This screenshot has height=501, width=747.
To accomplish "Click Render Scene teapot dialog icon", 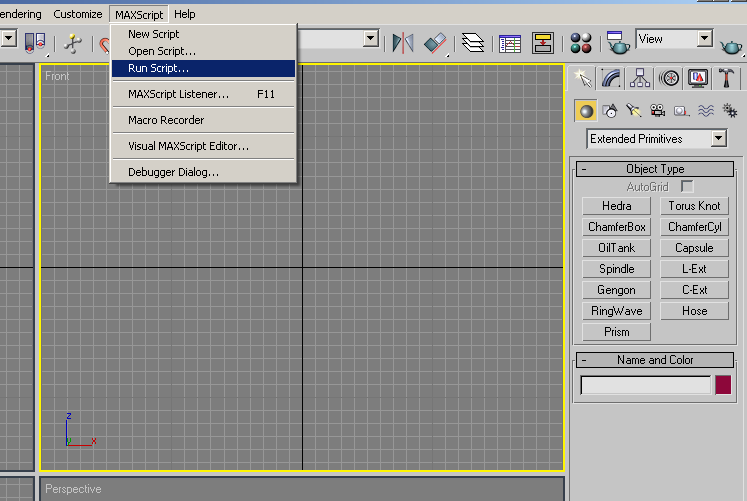I will (x=618, y=43).
